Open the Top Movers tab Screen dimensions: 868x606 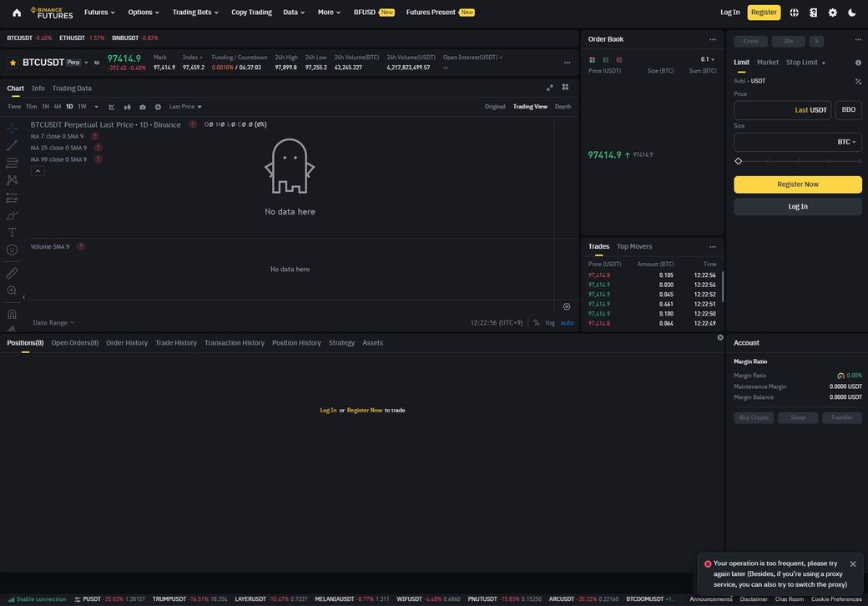[x=634, y=246]
